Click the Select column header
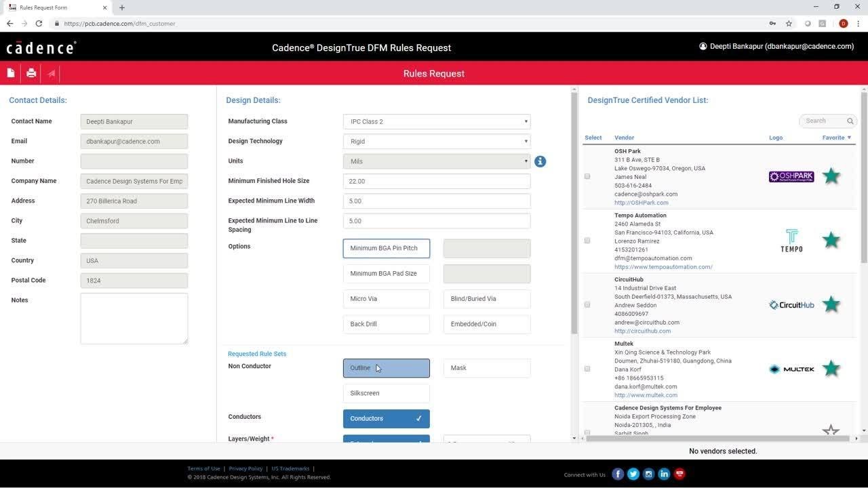The width and height of the screenshot is (868, 488). tap(593, 138)
